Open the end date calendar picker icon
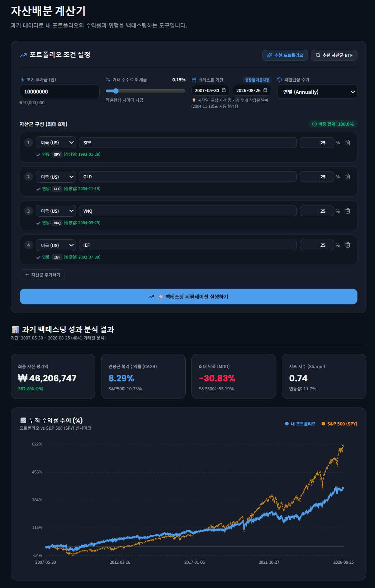 [265, 90]
